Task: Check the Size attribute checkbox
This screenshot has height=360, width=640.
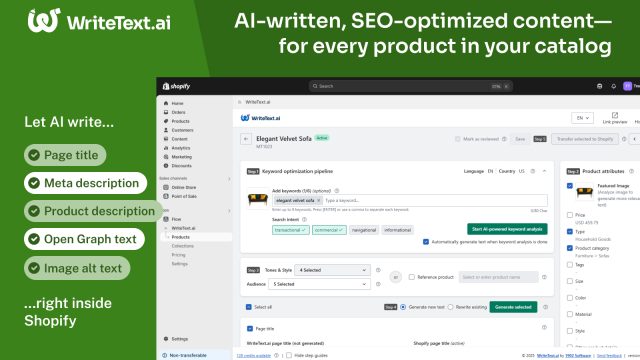Action: click(570, 281)
